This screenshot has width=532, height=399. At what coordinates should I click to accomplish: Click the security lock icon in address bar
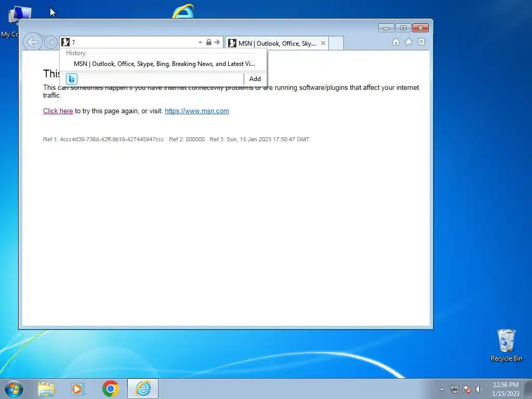(x=209, y=42)
